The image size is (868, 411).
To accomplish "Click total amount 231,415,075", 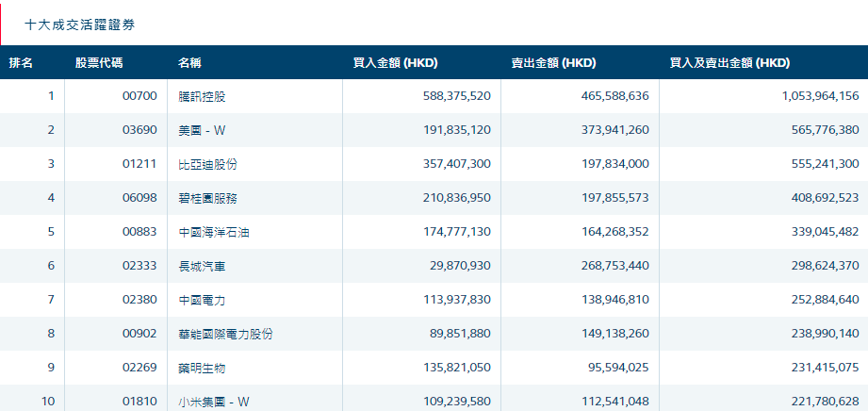I will 826,368.
